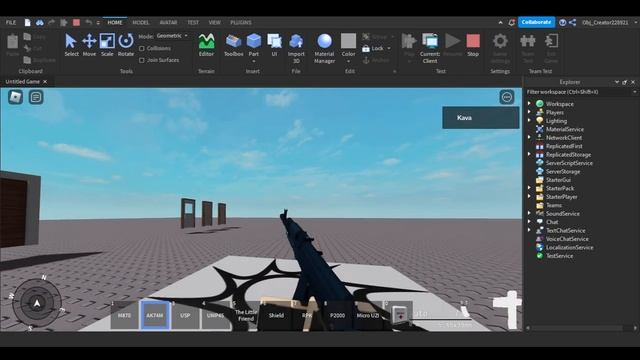The height and width of the screenshot is (360, 640).
Task: Click the binoculars find icon
Action: coord(40,22)
